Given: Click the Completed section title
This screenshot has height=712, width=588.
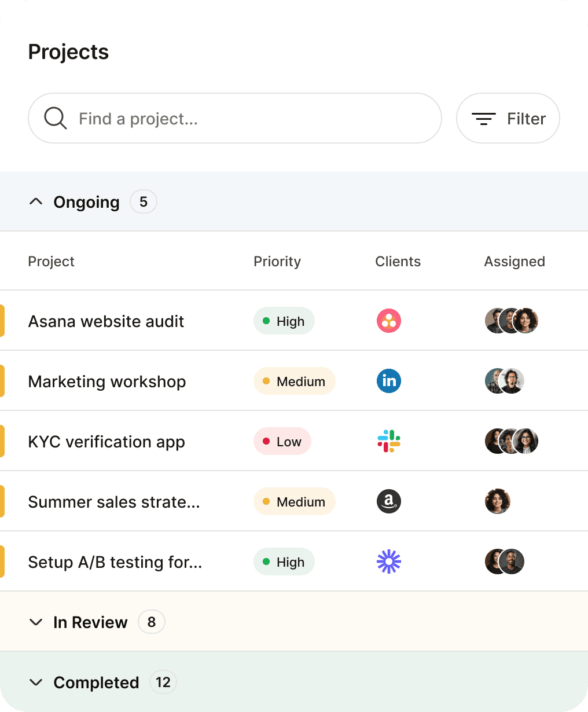Looking at the screenshot, I should pyautogui.click(x=96, y=682).
